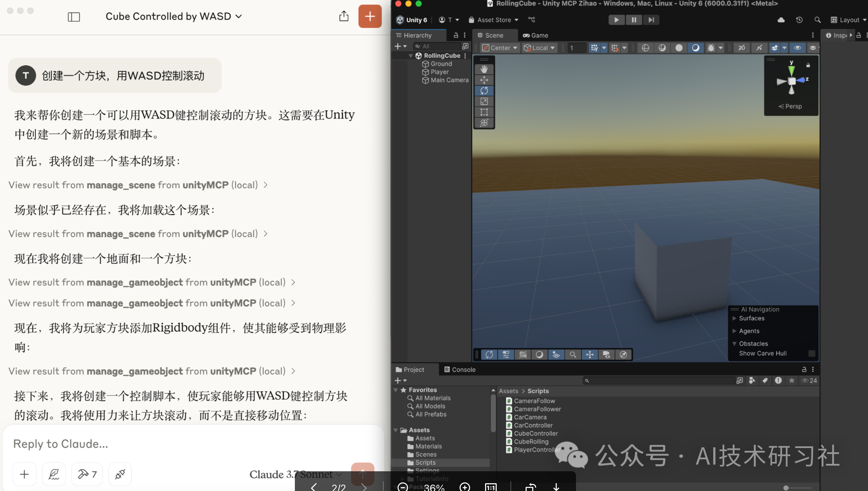Open the Layout dropdown
Screen dimensions: 868x491
click(x=849, y=20)
